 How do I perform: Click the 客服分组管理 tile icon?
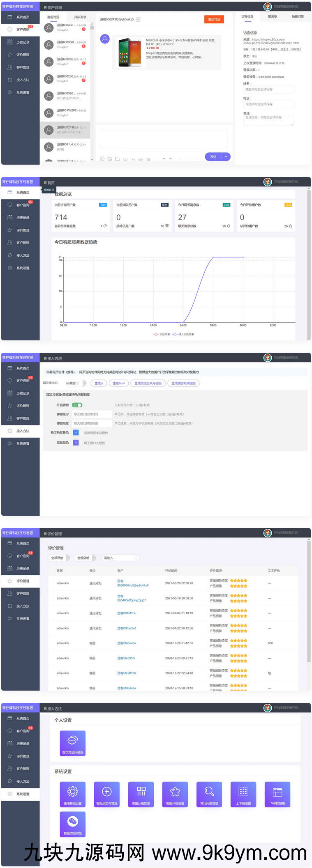141,794
